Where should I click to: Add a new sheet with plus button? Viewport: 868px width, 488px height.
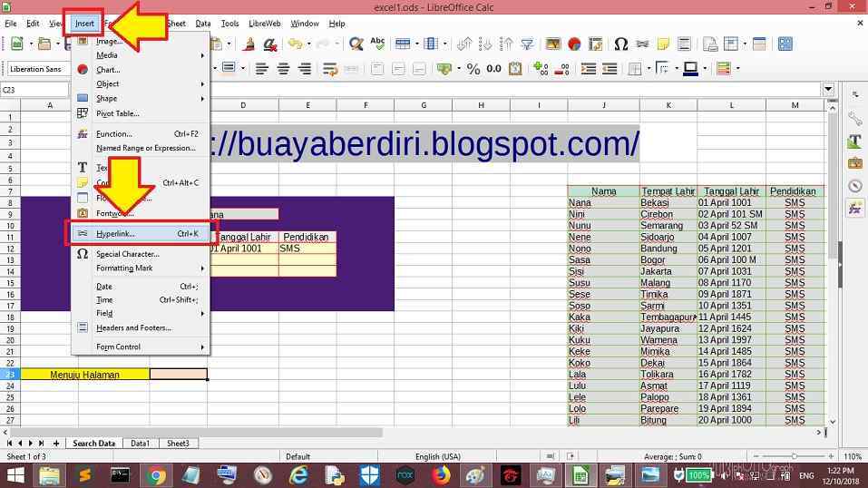(x=56, y=444)
